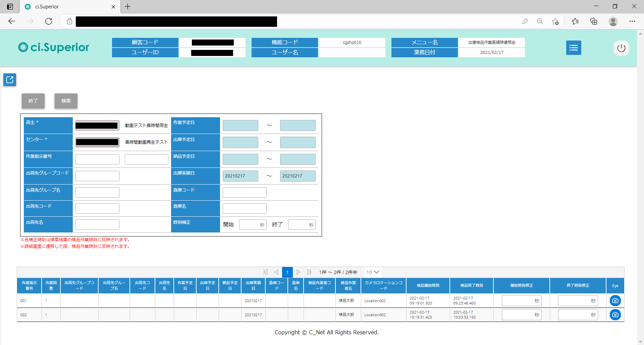Click the password key icon in address bar
644x345 pixels.
525,21
